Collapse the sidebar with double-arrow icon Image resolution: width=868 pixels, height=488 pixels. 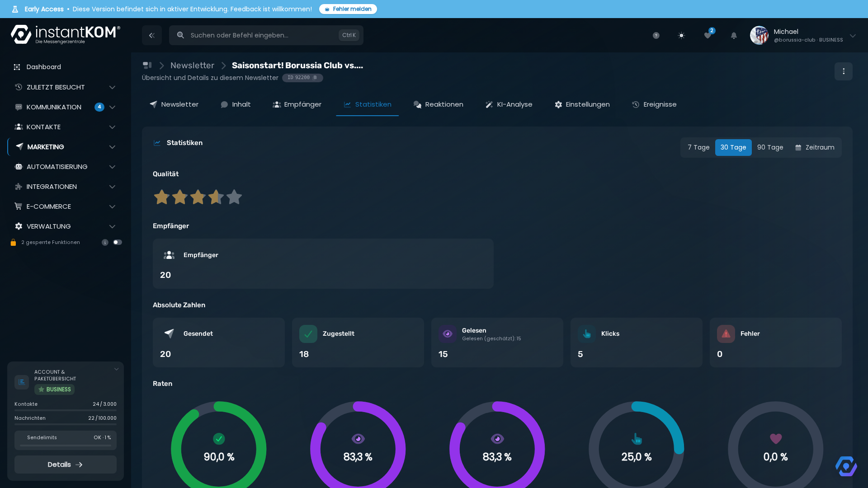[152, 35]
